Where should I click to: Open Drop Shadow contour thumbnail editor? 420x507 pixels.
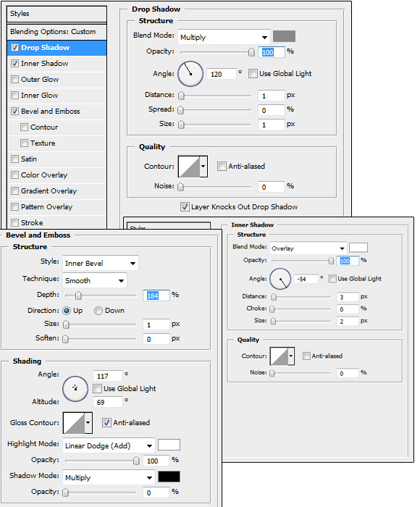pyautogui.click(x=189, y=167)
